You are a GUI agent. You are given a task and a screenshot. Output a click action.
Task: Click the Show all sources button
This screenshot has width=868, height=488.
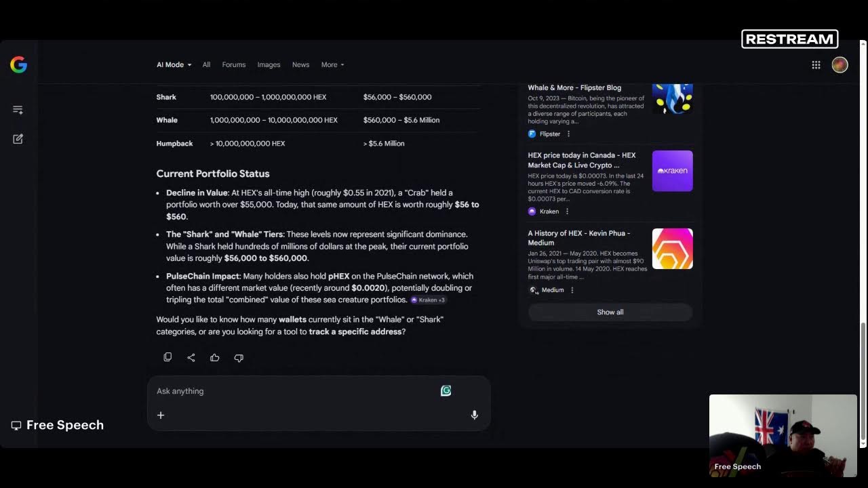click(x=610, y=312)
